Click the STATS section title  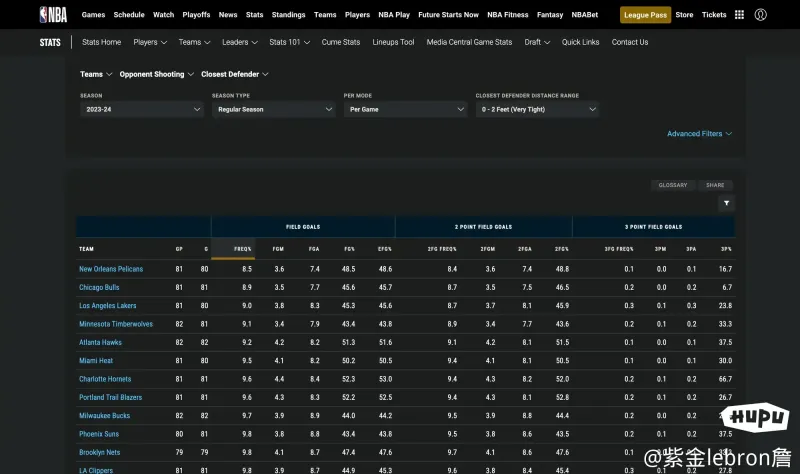pyautogui.click(x=50, y=42)
